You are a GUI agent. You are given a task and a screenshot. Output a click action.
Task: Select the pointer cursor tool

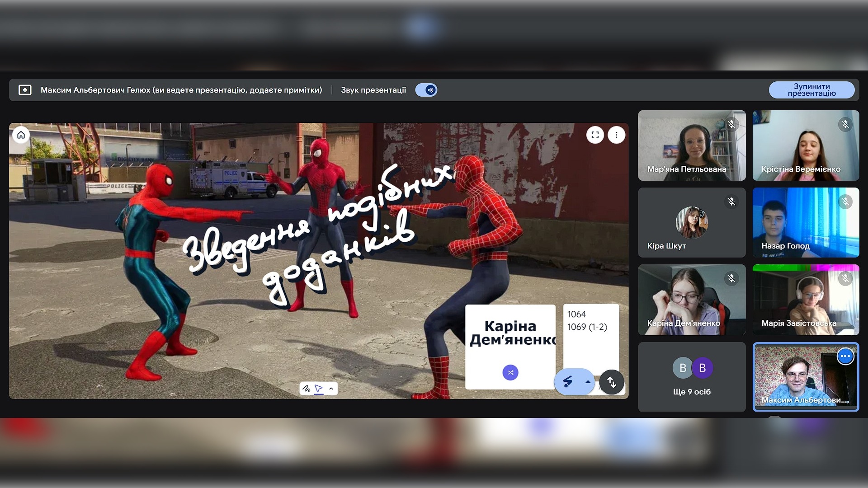coord(319,389)
